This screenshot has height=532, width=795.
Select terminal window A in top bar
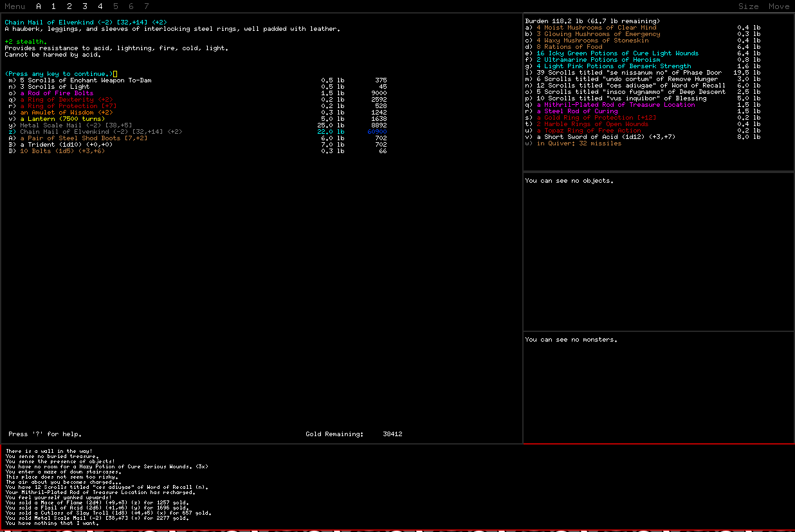39,6
